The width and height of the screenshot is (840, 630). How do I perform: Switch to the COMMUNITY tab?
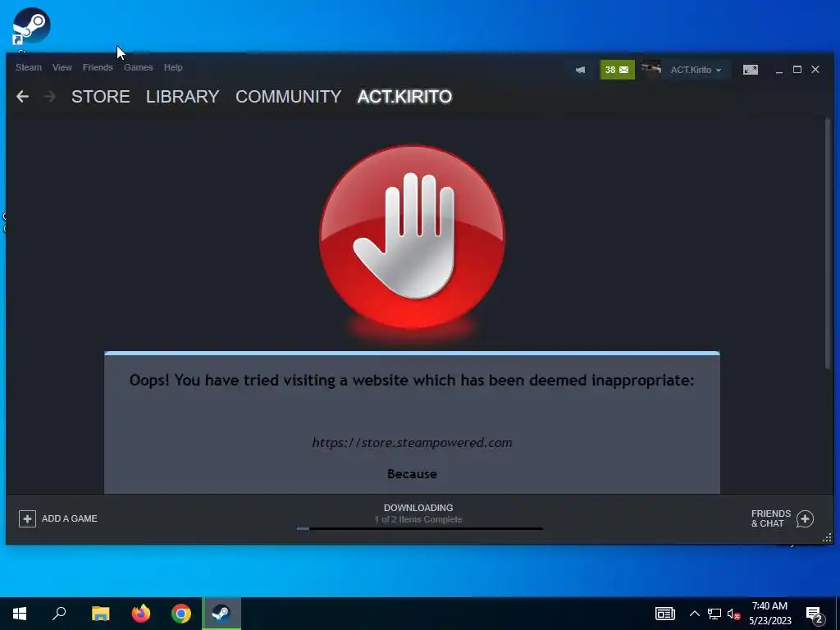coord(288,97)
